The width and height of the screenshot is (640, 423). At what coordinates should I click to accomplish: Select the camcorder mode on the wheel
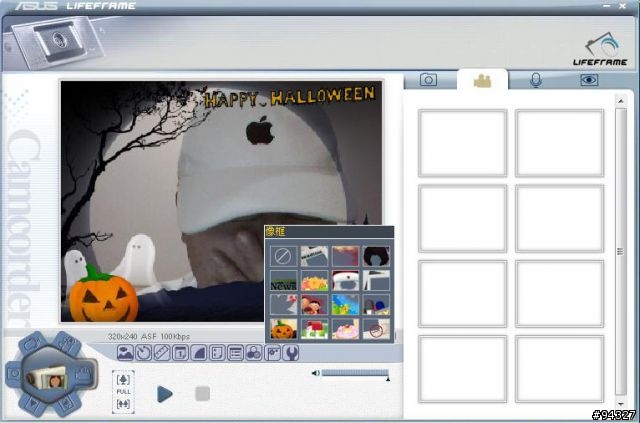(x=84, y=374)
